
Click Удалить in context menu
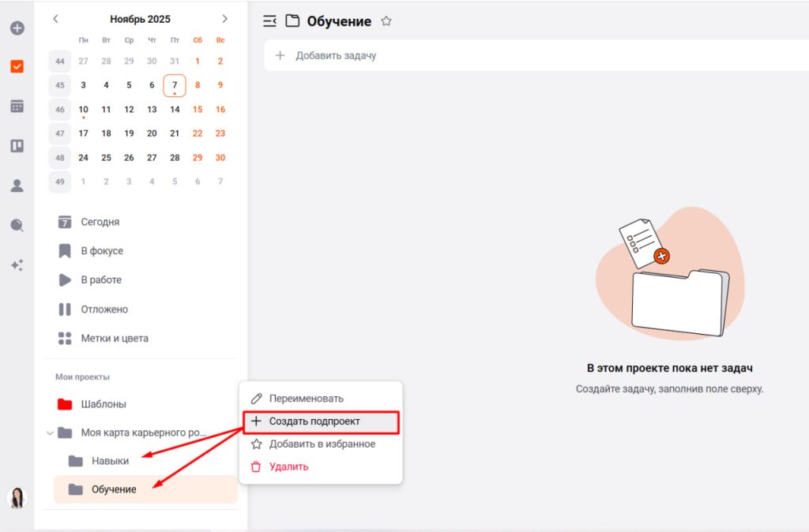(288, 466)
